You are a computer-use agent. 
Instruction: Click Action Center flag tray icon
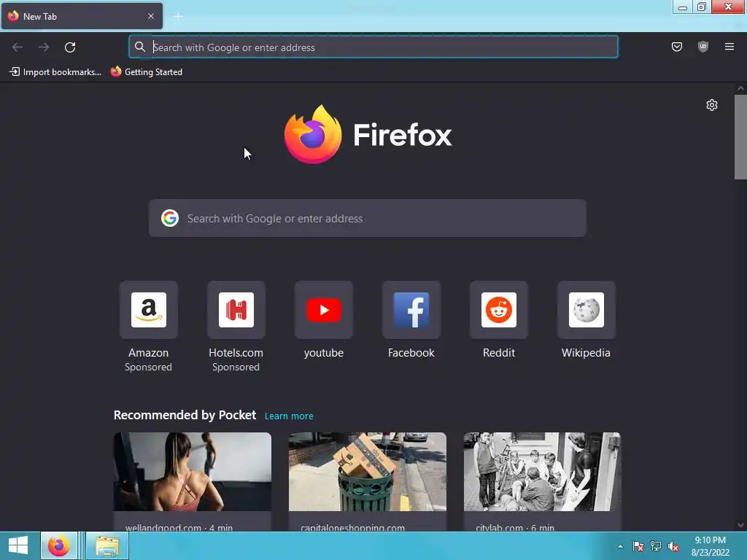tap(638, 546)
